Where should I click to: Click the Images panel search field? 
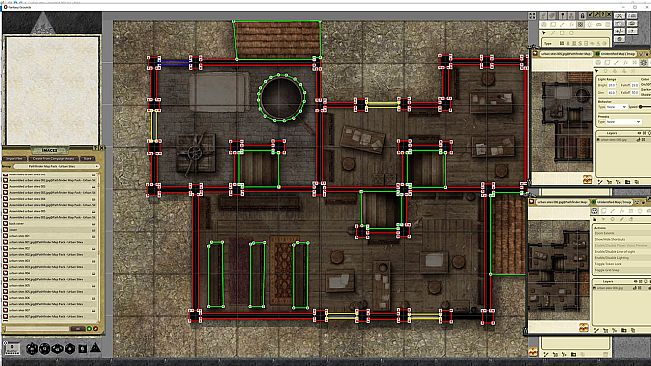tap(37, 329)
